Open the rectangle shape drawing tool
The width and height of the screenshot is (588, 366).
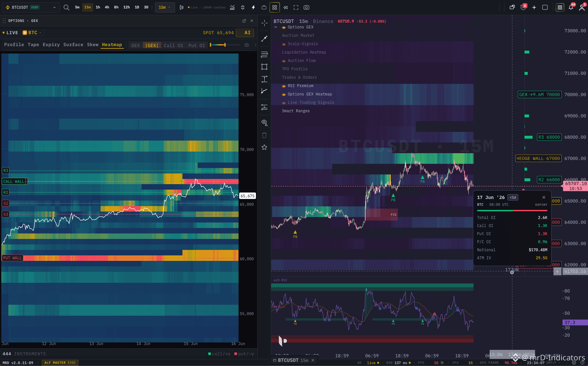[264, 67]
